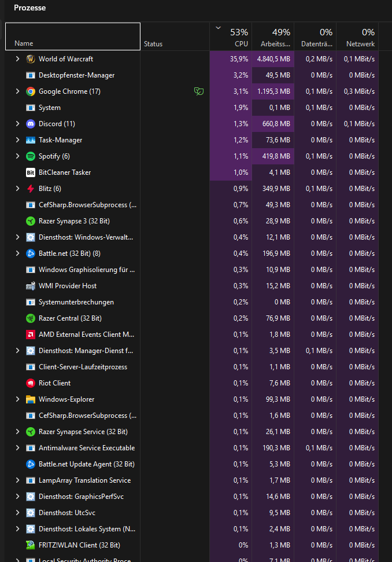Image resolution: width=392 pixels, height=562 pixels.
Task: Click Chrome's green efficiency mode leaf
Action: pyautogui.click(x=199, y=91)
